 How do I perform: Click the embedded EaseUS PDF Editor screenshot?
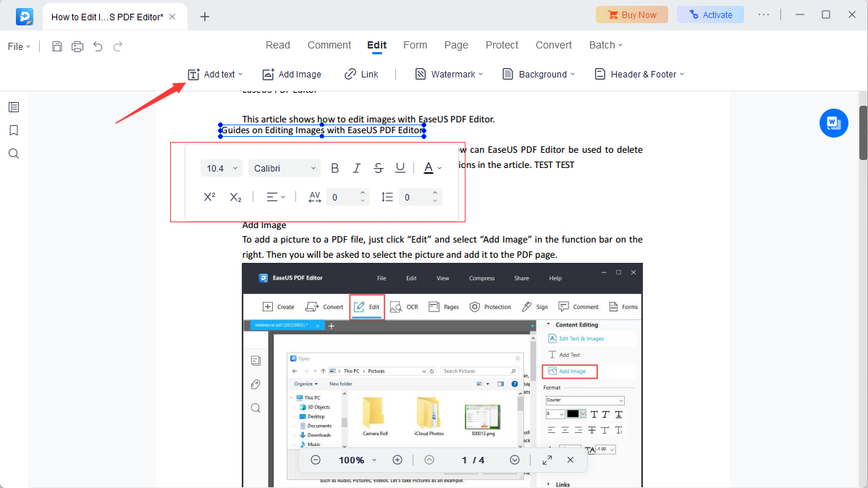[442, 375]
